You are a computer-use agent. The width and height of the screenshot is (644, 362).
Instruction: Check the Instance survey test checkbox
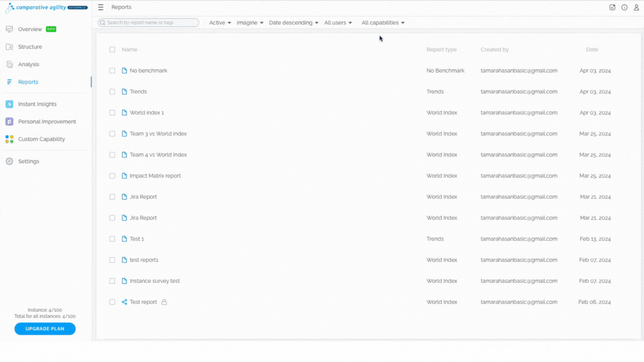(112, 281)
